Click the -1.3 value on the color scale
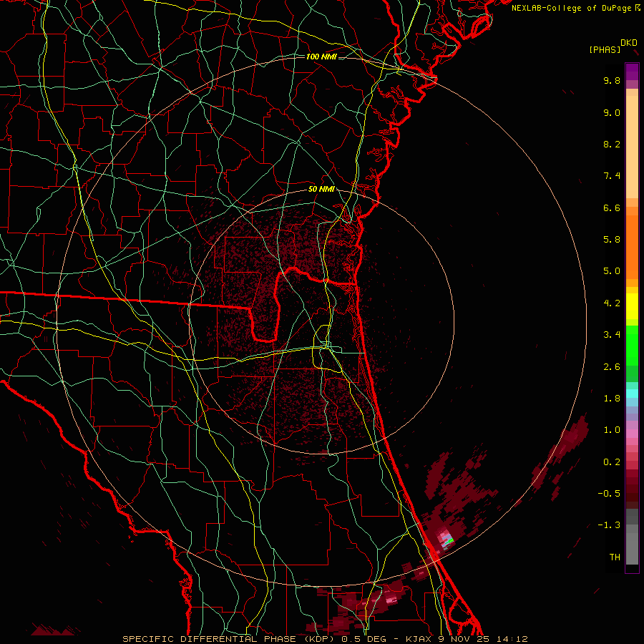The height and width of the screenshot is (644, 644). [609, 525]
